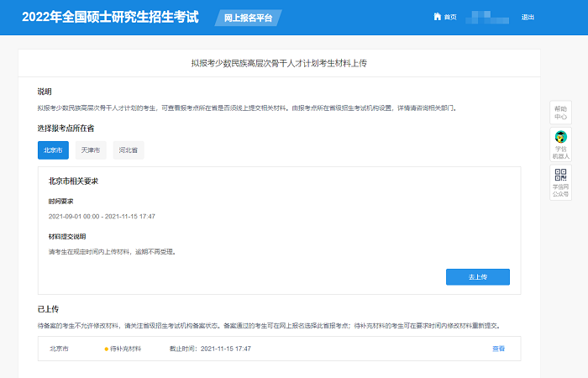Viewport: 588px width, 378px height.
Task: Click the 学信网公众号 QR code icon
Action: (x=560, y=175)
